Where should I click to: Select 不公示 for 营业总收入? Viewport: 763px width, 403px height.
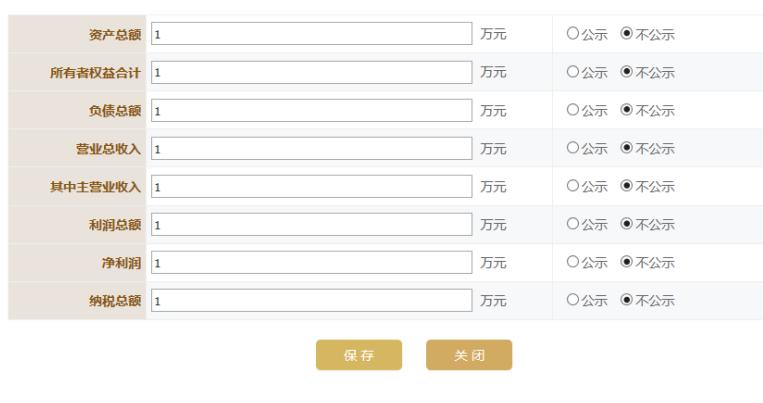pyautogui.click(x=627, y=148)
